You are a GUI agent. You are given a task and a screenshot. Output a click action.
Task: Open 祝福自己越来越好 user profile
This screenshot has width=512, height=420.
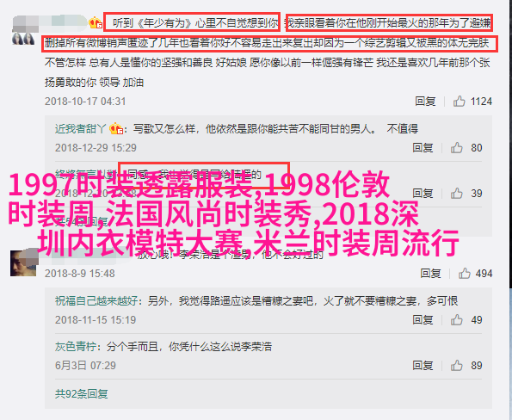click(x=96, y=300)
